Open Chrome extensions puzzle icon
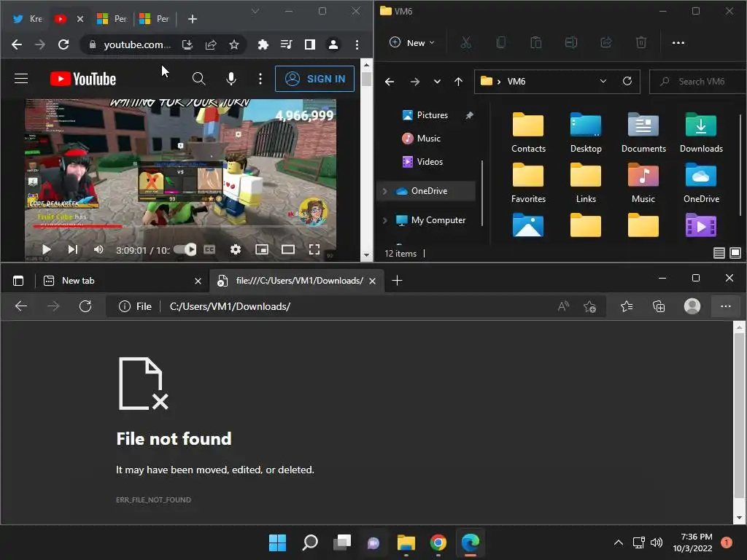Screen dimensions: 747x560 click(263, 44)
